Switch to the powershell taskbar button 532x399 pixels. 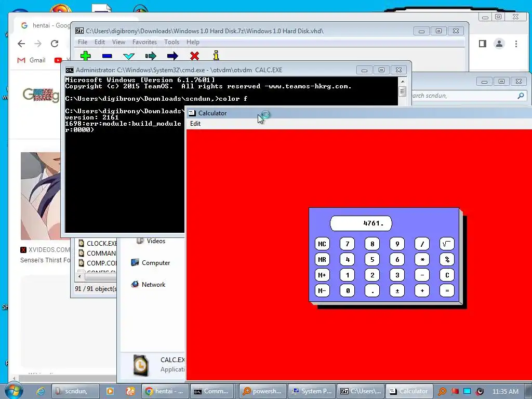[262, 391]
